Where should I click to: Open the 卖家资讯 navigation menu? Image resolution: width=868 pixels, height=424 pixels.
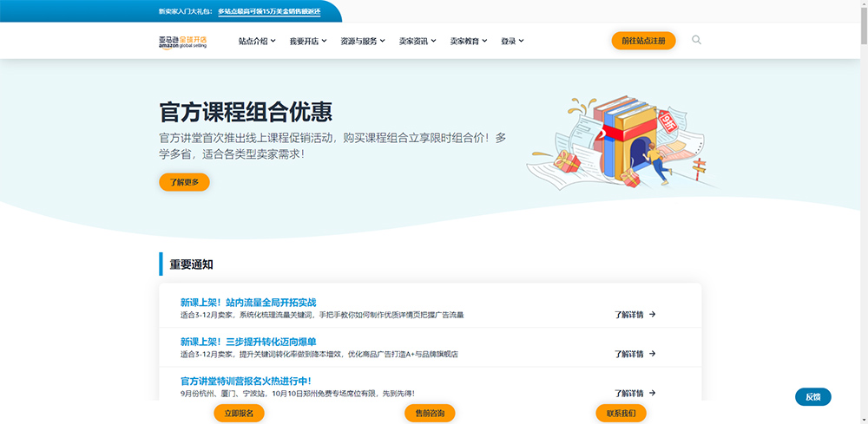tap(417, 41)
